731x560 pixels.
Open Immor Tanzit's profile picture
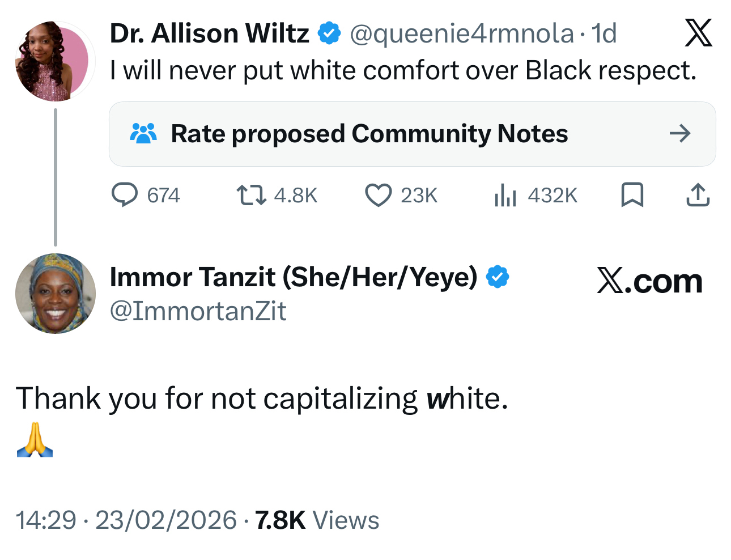point(55,293)
